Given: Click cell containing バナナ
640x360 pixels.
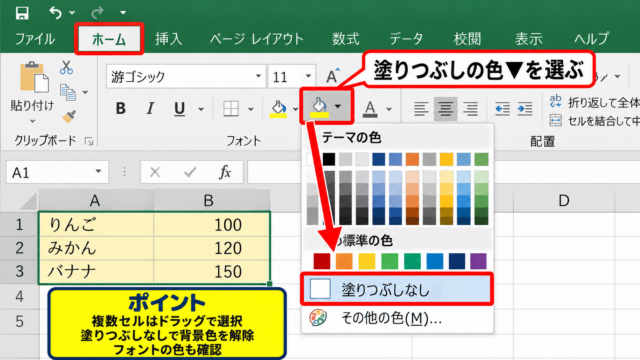Looking at the screenshot, I should coord(96,271).
